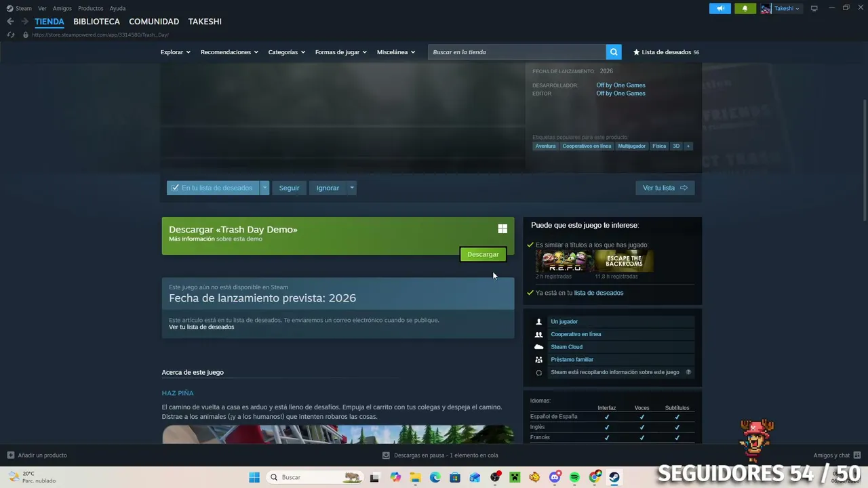Click the back navigation arrow
The height and width of the screenshot is (488, 868).
10,22
